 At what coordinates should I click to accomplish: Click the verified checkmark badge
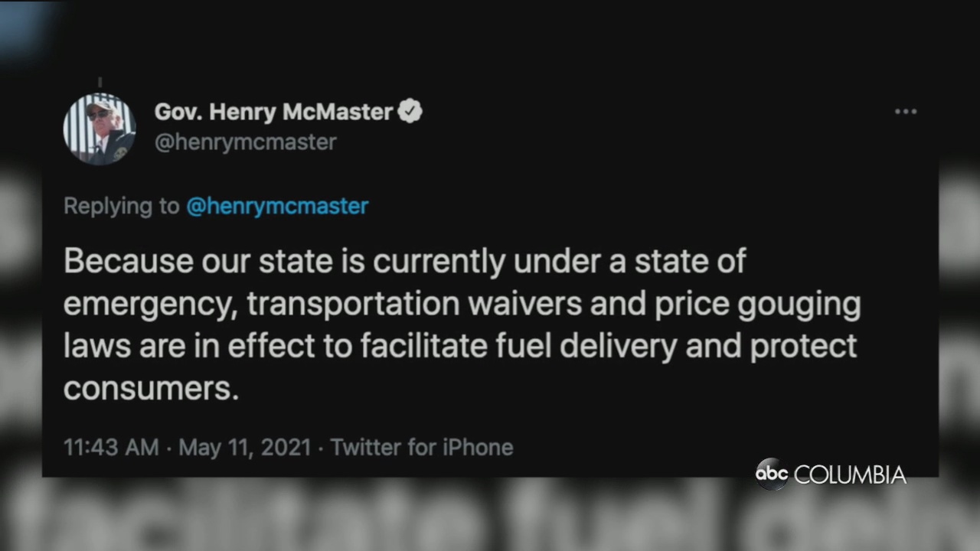click(x=410, y=112)
